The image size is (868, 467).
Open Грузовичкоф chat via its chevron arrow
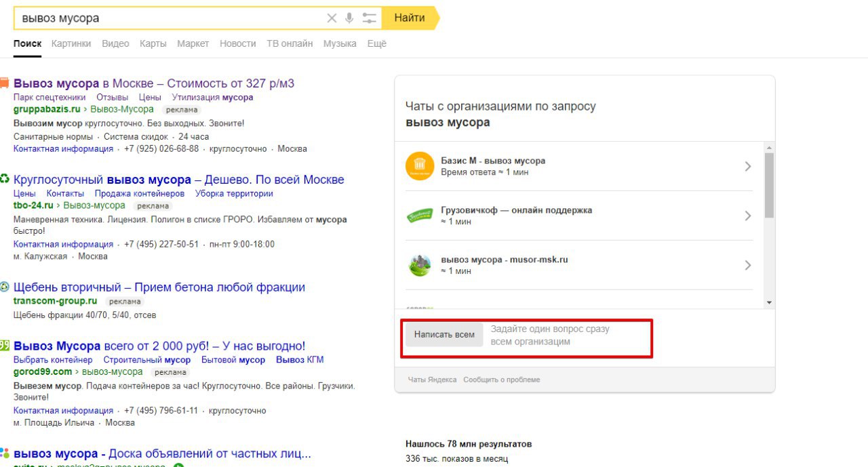click(x=748, y=216)
